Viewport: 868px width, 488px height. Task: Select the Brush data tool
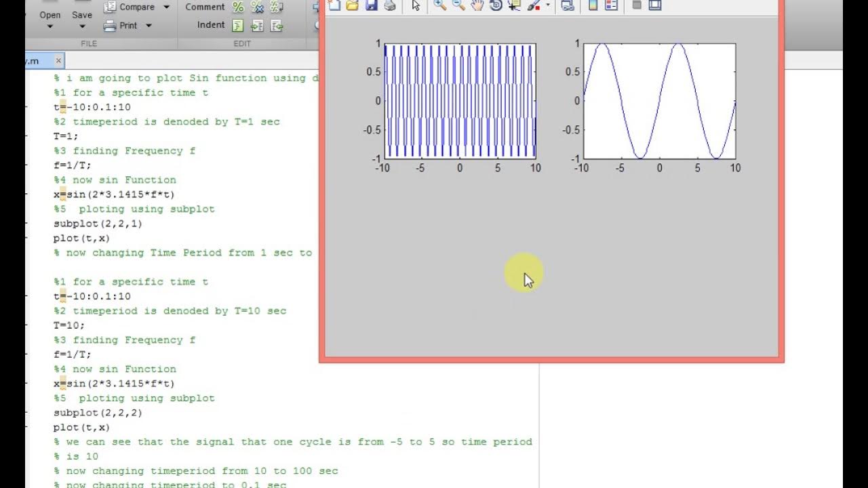[x=534, y=5]
